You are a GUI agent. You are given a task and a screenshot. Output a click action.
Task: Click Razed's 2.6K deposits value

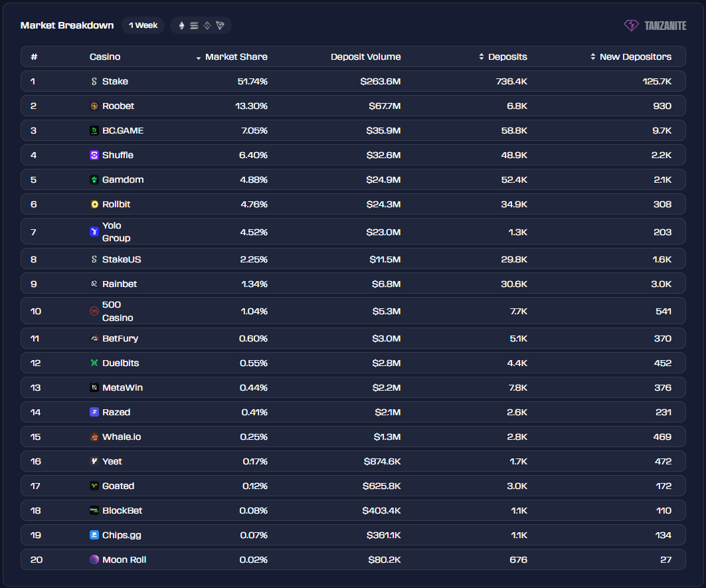tap(517, 412)
